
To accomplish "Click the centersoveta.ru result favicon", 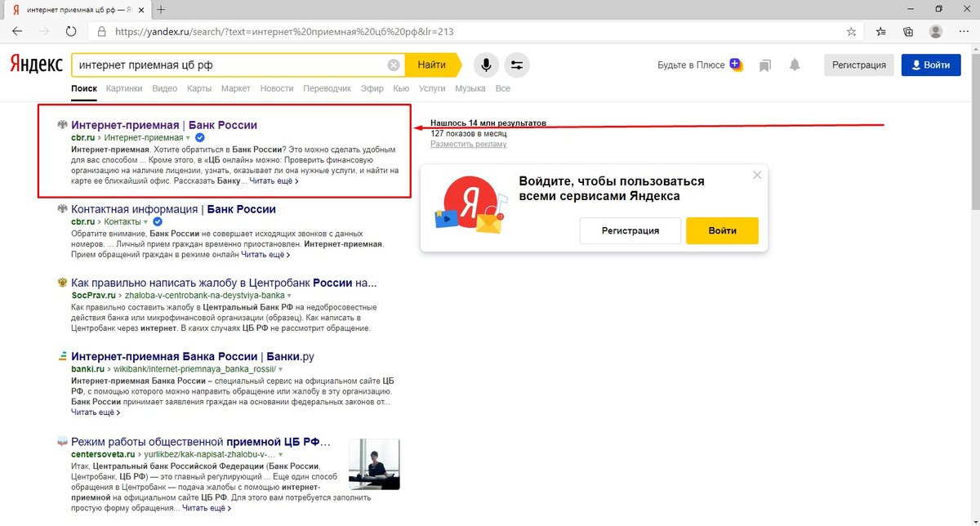I will (62, 441).
